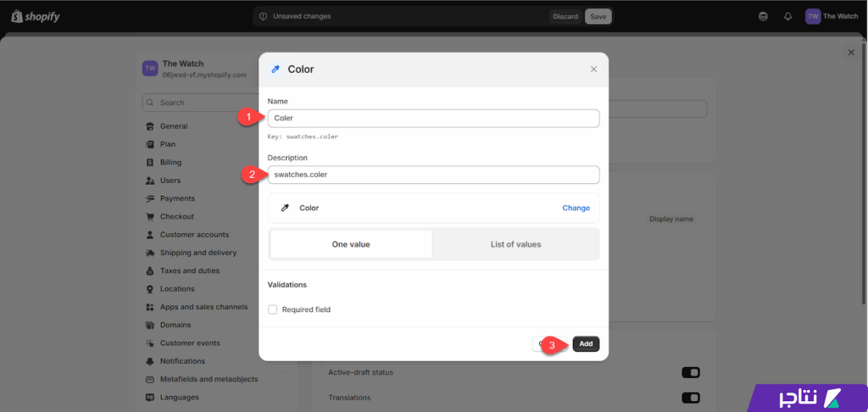868x412 pixels.
Task: Open The Watch account menu
Action: pos(831,16)
